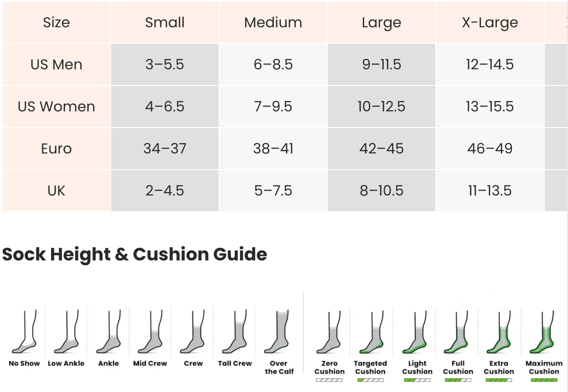This screenshot has height=392, width=568.
Task: Click the US Women row label
Action: coord(56,107)
